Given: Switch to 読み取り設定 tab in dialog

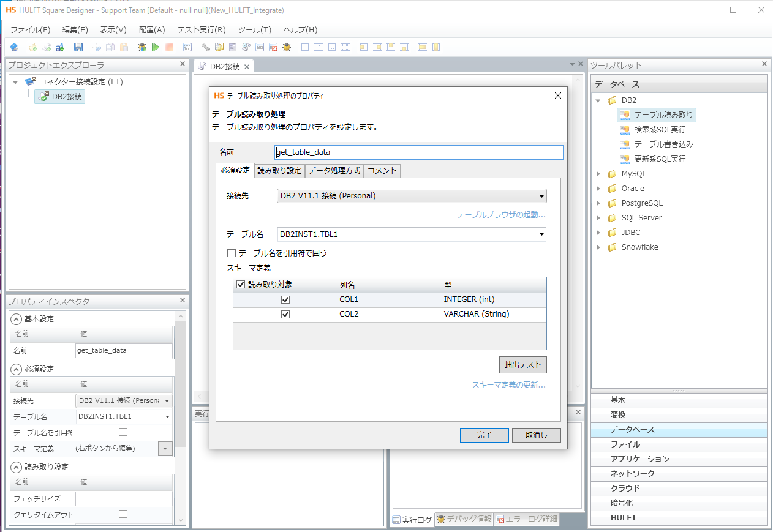Looking at the screenshot, I should click(x=279, y=171).
